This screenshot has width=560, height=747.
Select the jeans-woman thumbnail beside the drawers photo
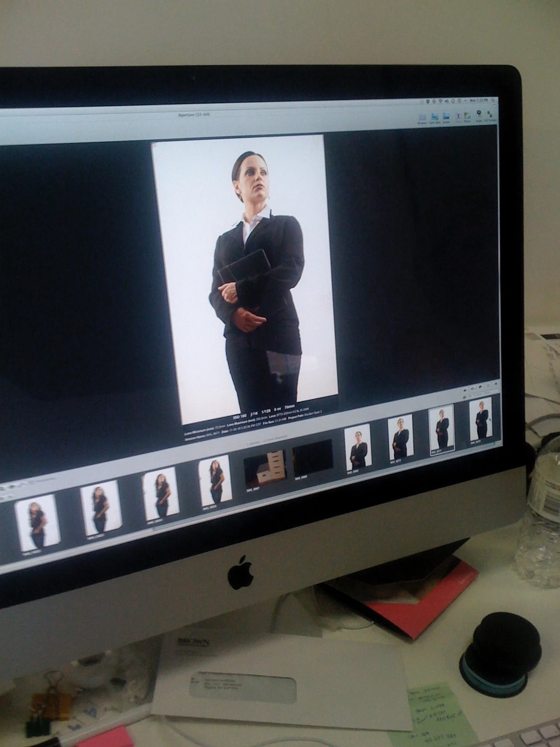215,481
